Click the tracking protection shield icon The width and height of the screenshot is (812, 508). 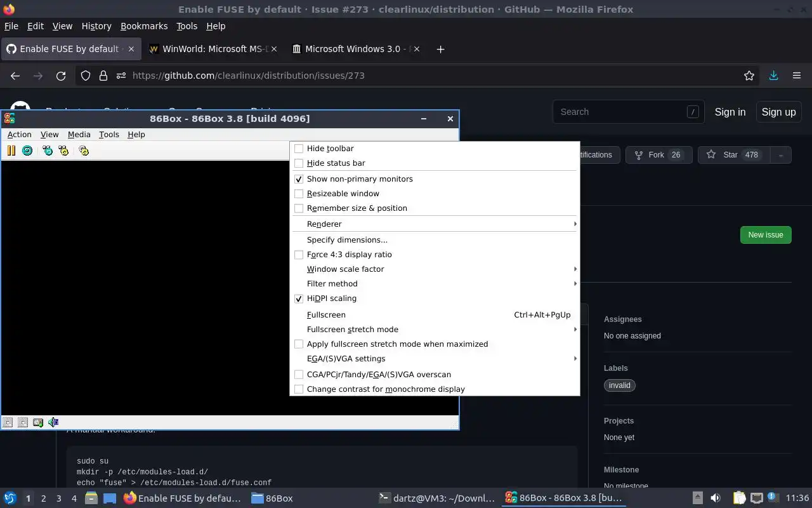coord(86,76)
